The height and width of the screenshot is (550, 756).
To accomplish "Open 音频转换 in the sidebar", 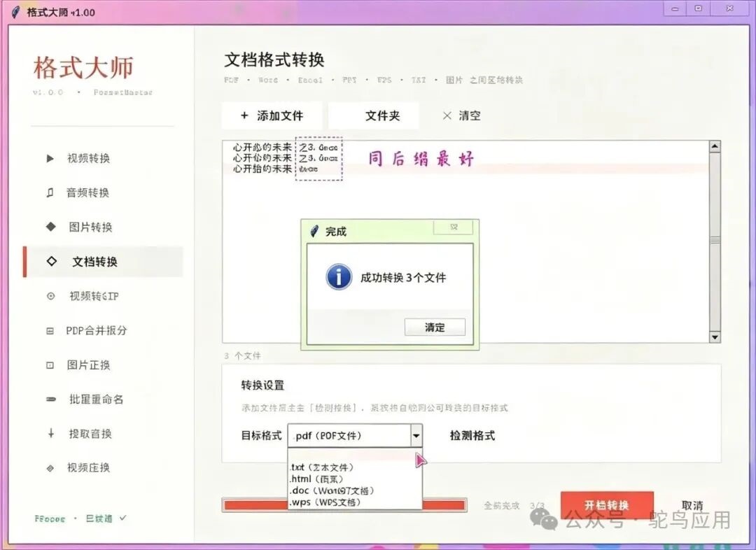I will point(104,193).
